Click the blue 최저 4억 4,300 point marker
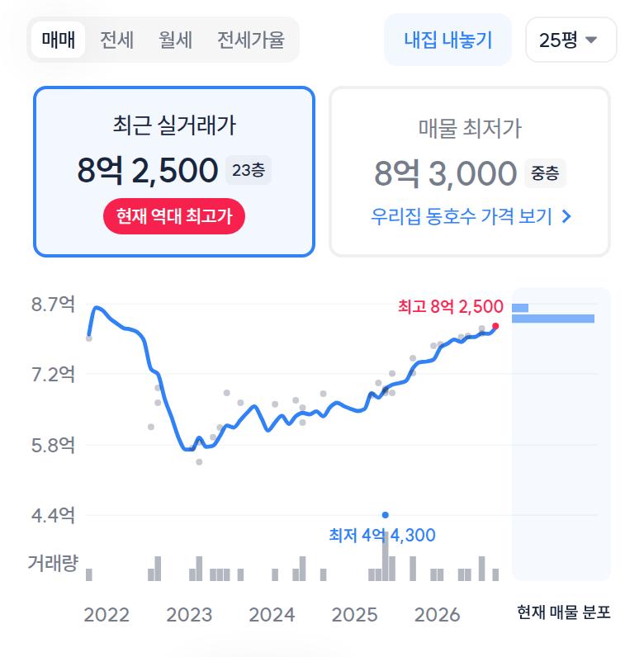The width and height of the screenshot is (644, 657). point(386,515)
